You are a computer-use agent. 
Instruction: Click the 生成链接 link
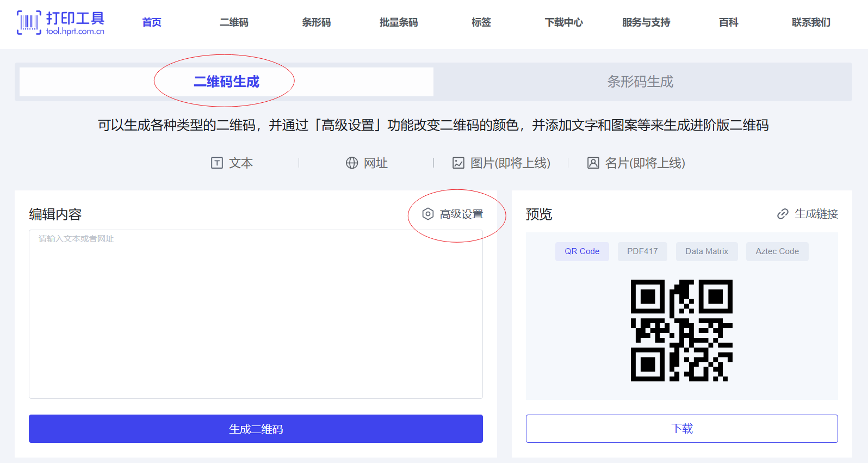click(x=808, y=214)
